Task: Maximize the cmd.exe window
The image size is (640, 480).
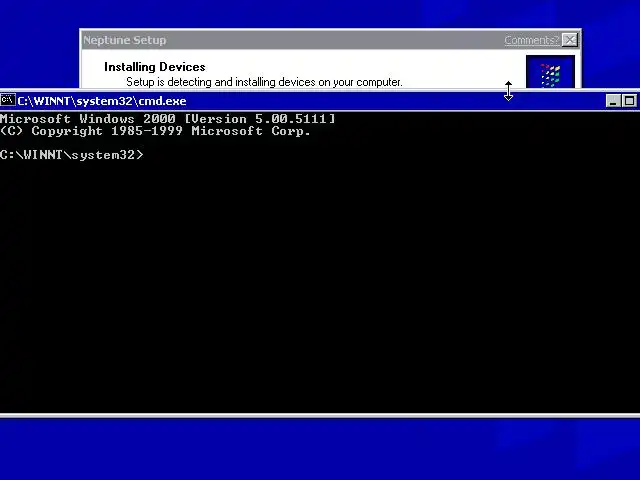Action: pos(629,101)
